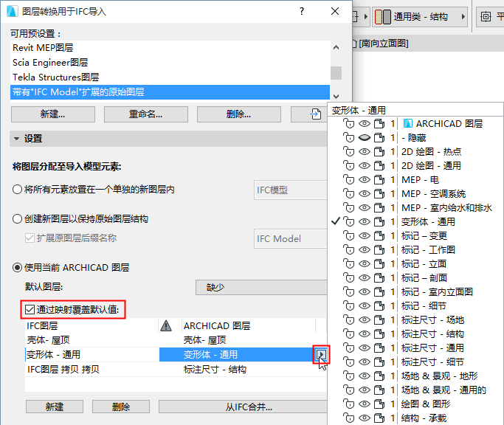Screen dimensions: 504x425
Task: Click the solid model icon for 场地 & 景观 - 通用的
Action: click(379, 390)
